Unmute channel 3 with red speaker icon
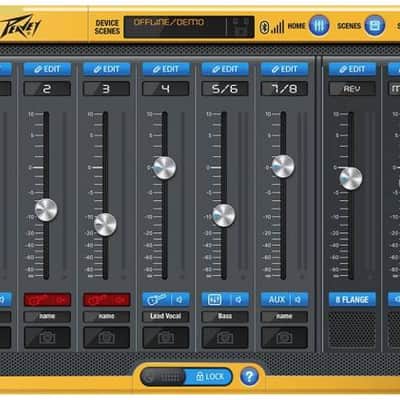The width and height of the screenshot is (400, 400). click(121, 300)
